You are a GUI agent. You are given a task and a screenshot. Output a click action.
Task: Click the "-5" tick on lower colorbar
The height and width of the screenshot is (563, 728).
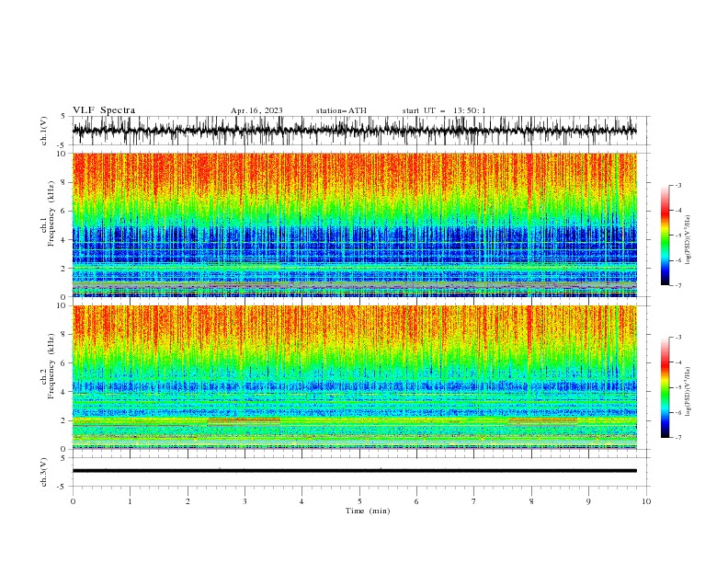[677, 387]
